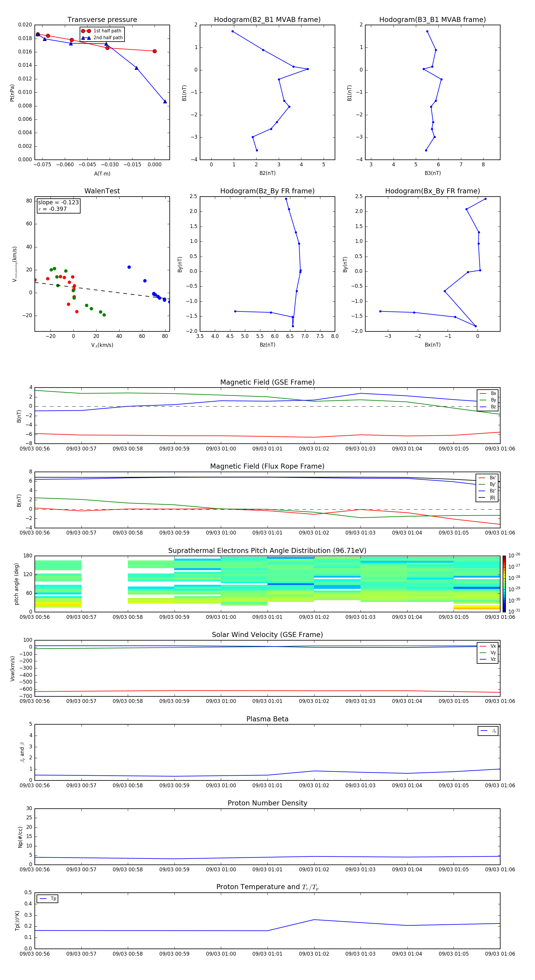This screenshot has height=980, width=535.
Task: Click the "Hodogram(B2_B1 MVAB frame)" title
Action: point(267,20)
